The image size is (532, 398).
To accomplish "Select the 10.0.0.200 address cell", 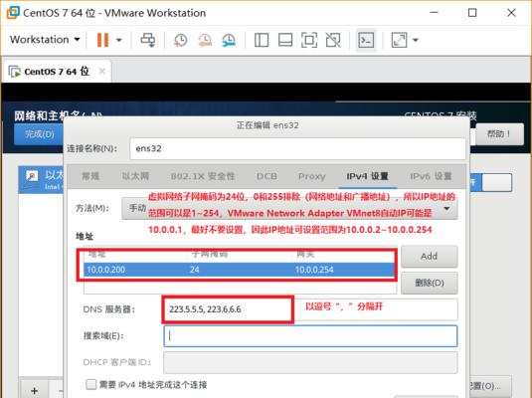I will click(x=106, y=270).
